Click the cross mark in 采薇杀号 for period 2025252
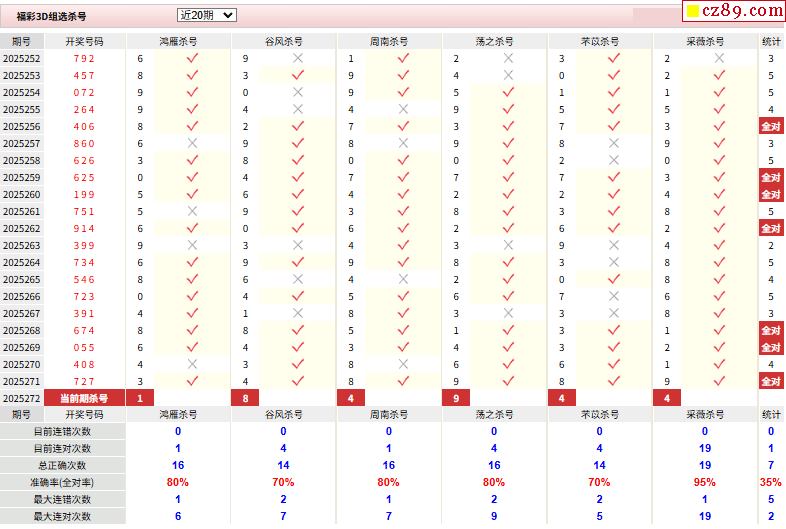 (x=719, y=59)
